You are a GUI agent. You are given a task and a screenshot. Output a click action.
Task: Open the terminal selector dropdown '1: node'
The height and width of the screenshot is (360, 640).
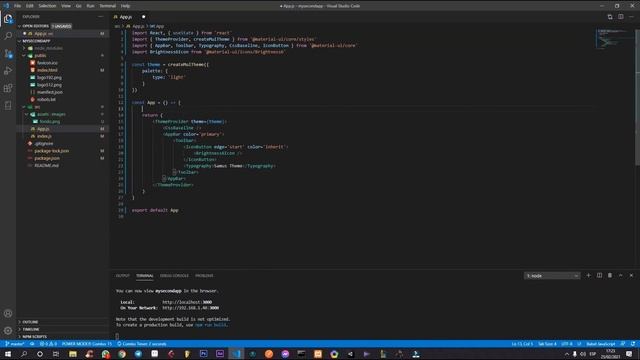552,276
